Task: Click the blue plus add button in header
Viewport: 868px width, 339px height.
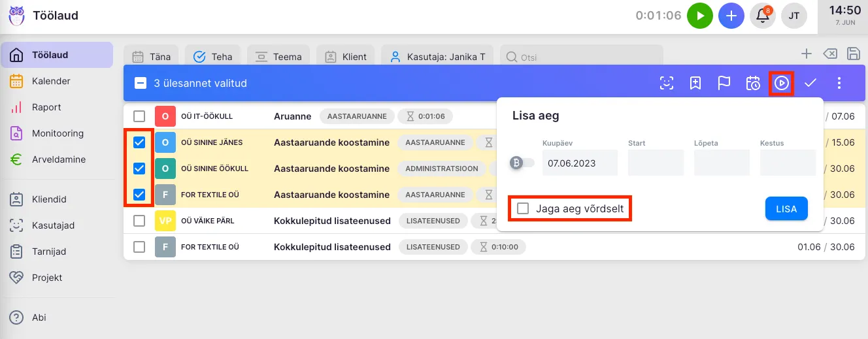Action: [731, 16]
